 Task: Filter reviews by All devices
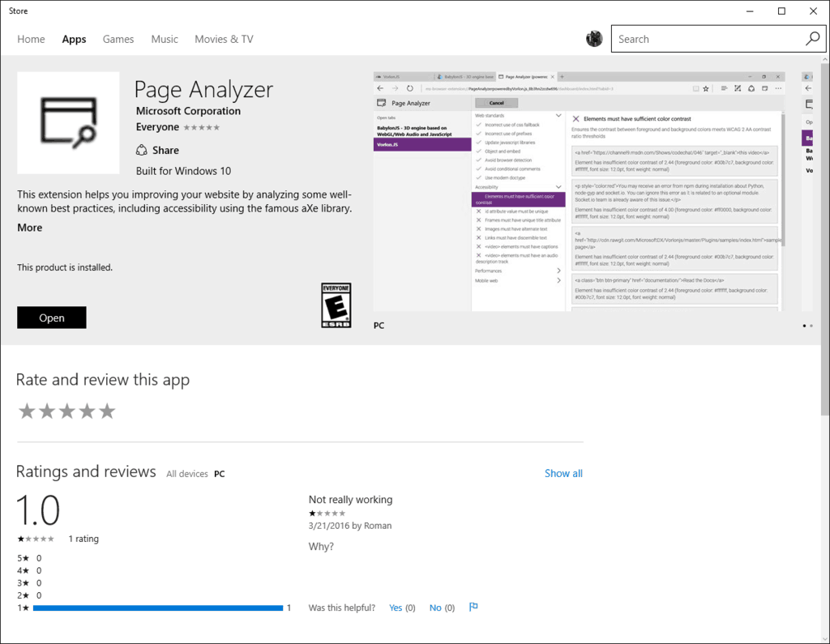click(x=187, y=474)
